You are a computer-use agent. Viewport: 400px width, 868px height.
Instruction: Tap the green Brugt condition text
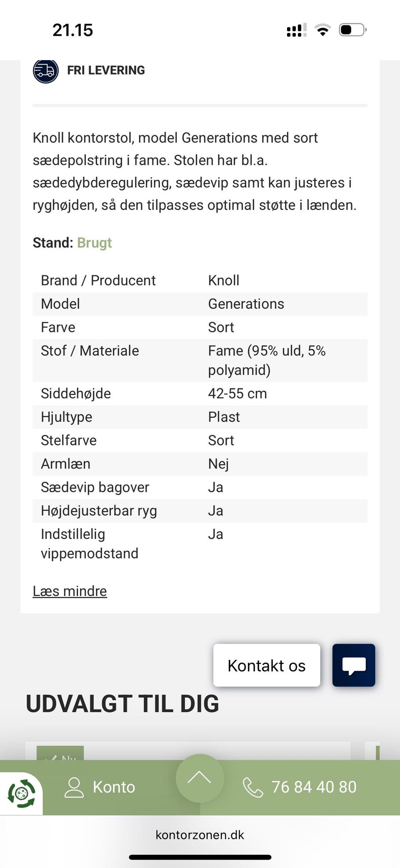click(95, 243)
